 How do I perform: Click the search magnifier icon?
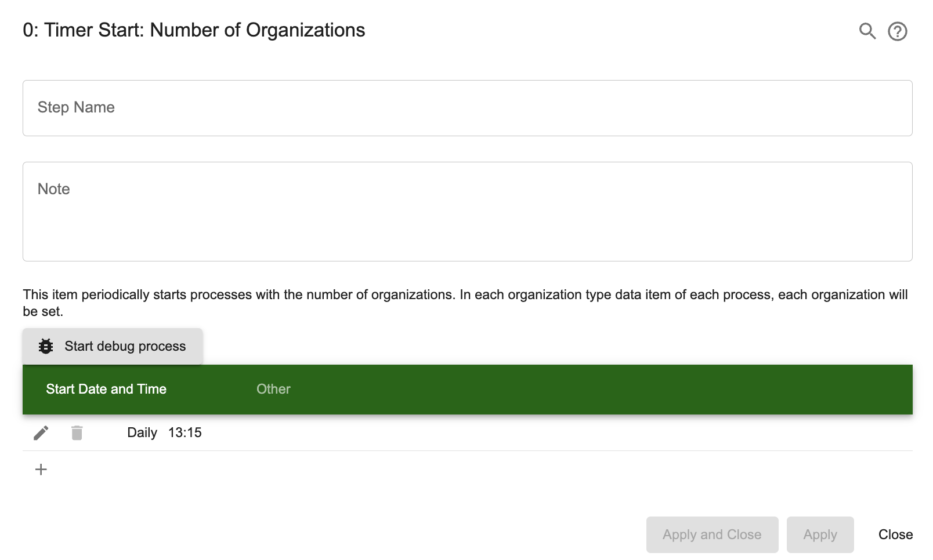tap(867, 31)
